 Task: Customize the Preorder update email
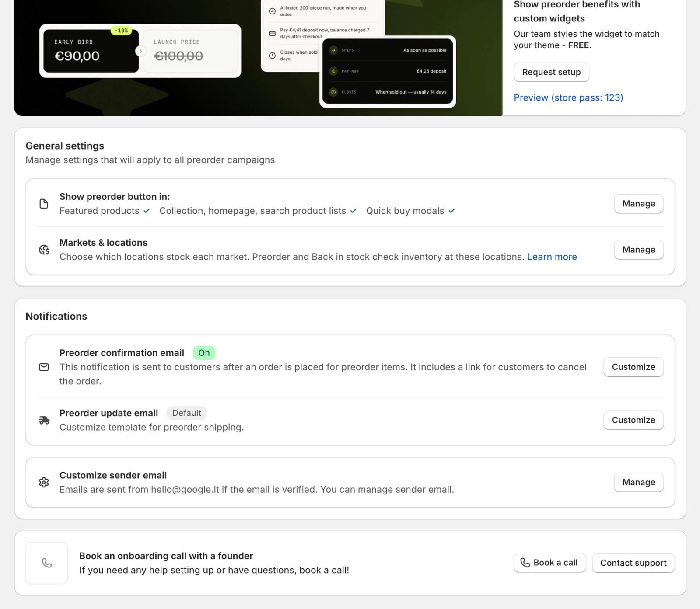[633, 420]
